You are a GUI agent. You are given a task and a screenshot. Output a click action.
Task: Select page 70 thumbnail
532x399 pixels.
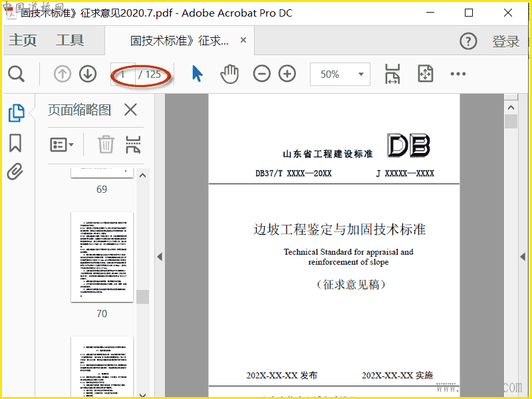pos(102,257)
